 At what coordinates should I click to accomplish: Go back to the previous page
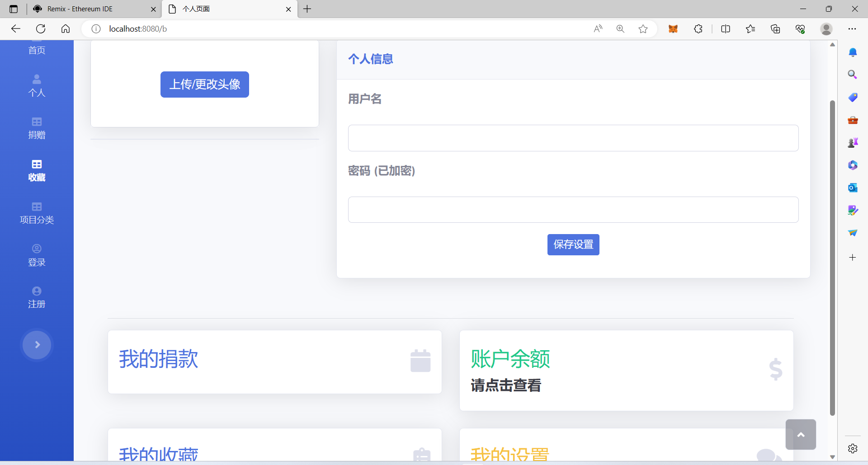click(x=16, y=29)
